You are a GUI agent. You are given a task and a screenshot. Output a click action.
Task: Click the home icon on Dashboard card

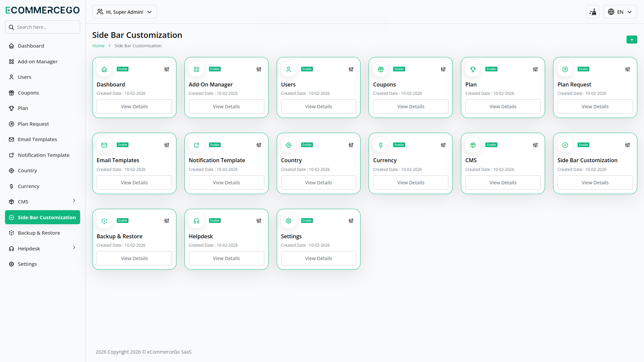104,69
